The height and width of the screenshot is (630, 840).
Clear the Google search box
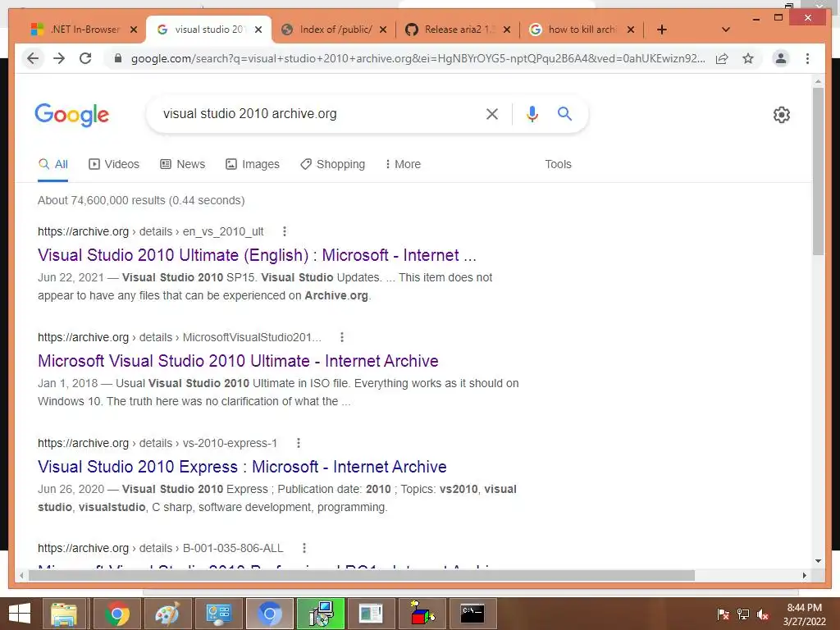pos(492,113)
